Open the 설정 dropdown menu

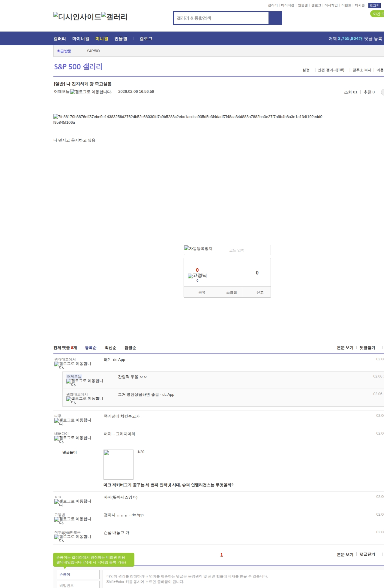306,70
